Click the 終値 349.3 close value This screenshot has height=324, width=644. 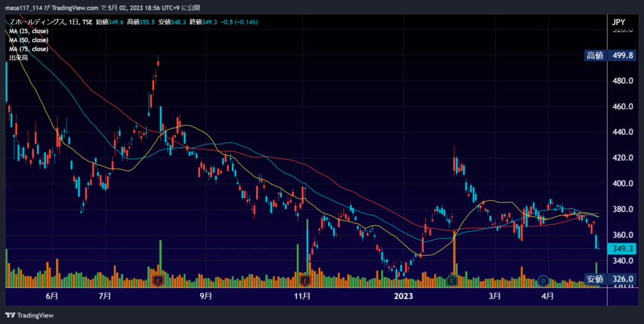203,22
